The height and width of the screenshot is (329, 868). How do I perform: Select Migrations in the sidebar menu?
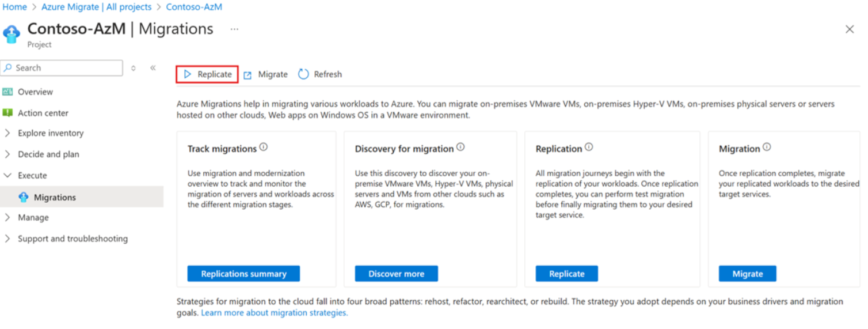[55, 198]
